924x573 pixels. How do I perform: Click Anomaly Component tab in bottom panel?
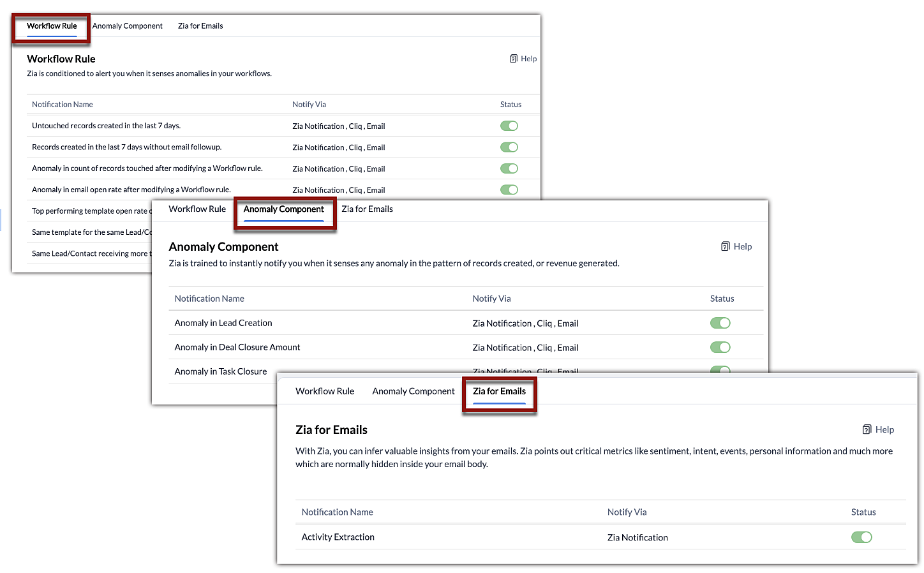pyautogui.click(x=414, y=391)
